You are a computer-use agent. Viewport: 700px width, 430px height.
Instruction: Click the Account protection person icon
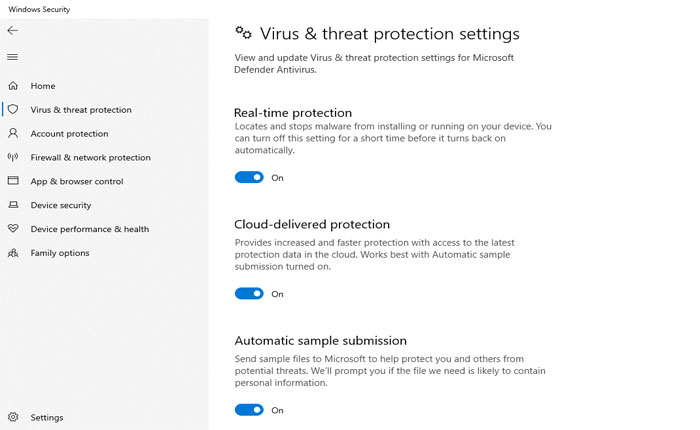tap(13, 133)
